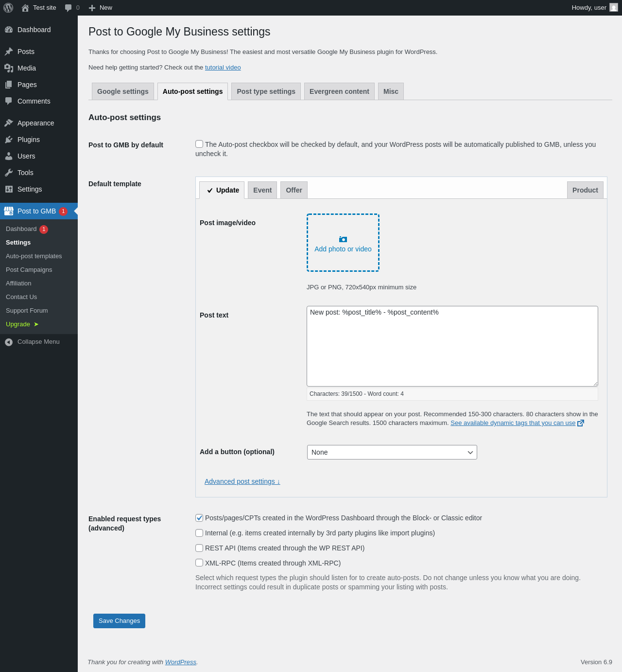Click the red notification badge on Post to GMB
The image size is (622, 672).
pyautogui.click(x=63, y=211)
